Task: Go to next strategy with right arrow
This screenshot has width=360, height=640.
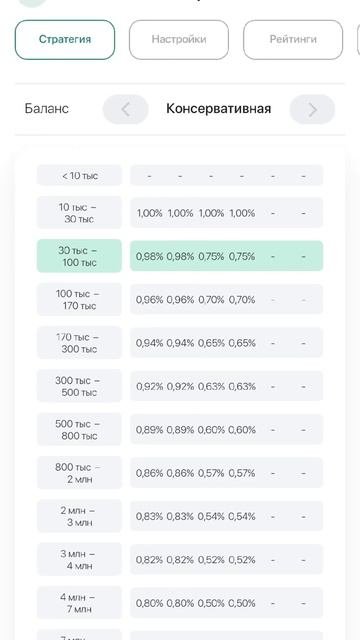Action: pos(312,109)
